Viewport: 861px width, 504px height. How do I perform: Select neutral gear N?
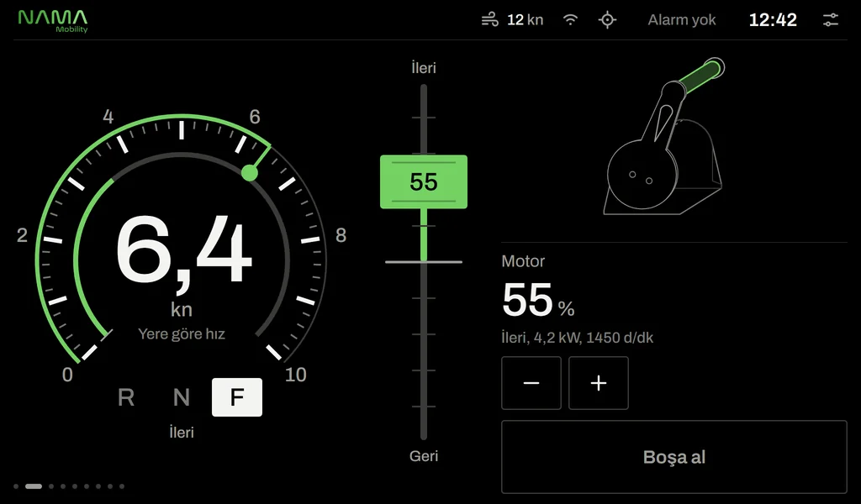tap(182, 397)
